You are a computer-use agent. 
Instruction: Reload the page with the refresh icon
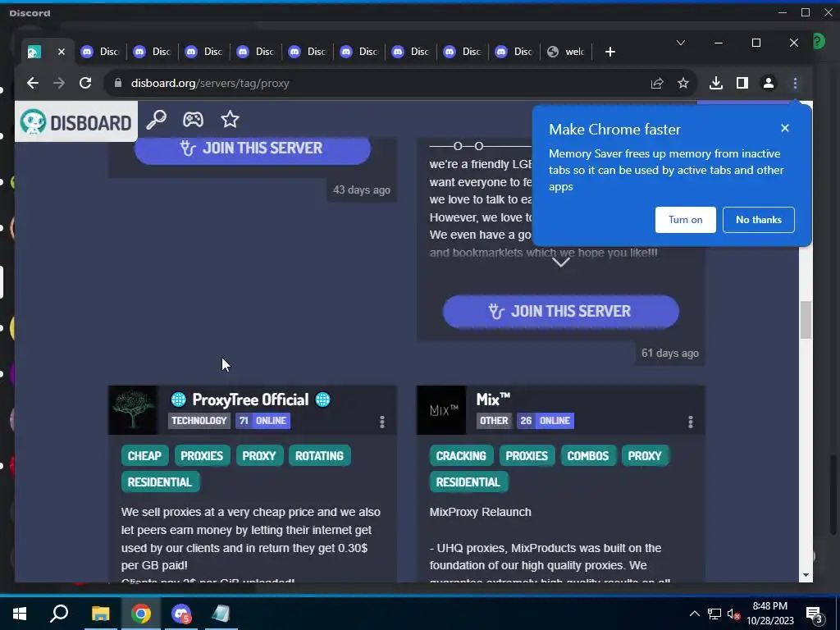(85, 83)
